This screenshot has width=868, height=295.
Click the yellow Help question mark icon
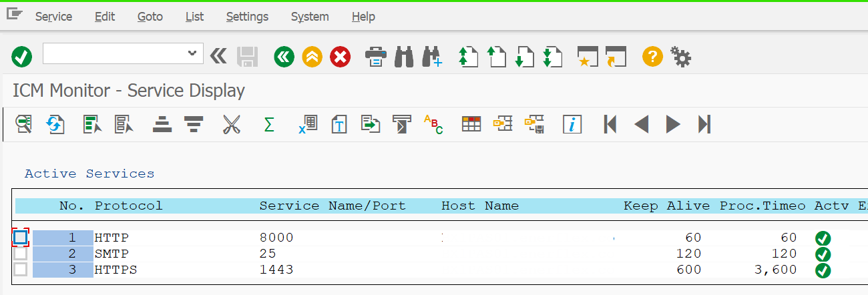click(652, 57)
